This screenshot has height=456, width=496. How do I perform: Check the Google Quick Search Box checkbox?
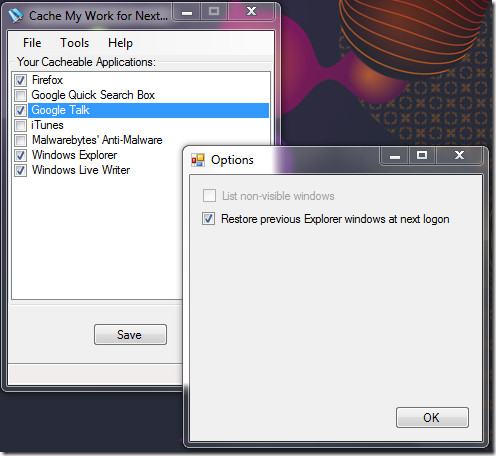point(20,95)
